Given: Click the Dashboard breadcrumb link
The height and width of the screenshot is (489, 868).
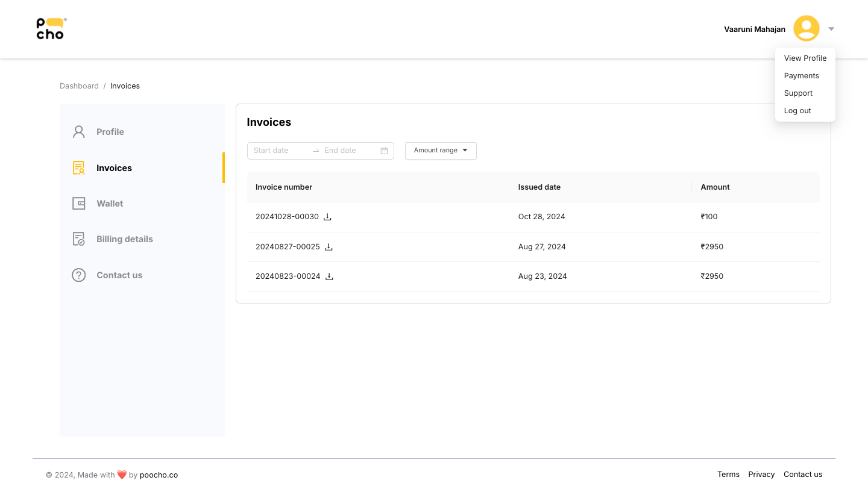Looking at the screenshot, I should click(x=79, y=86).
